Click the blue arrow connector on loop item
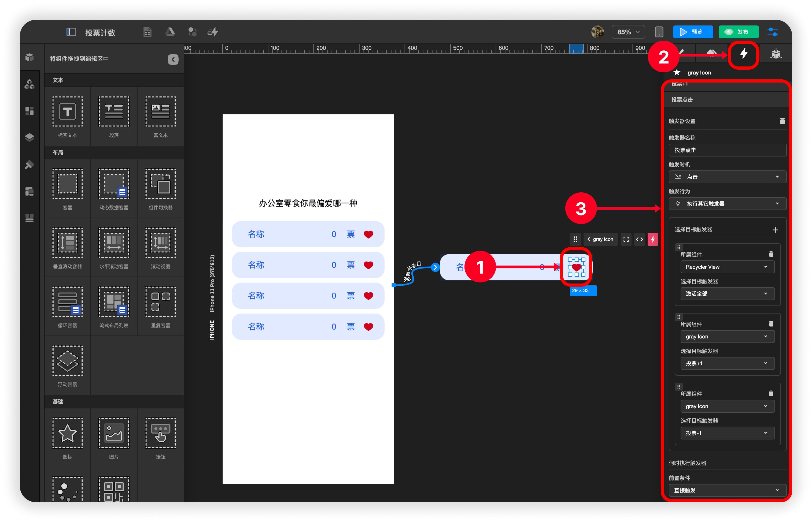This screenshot has height=522, width=812. [435, 267]
